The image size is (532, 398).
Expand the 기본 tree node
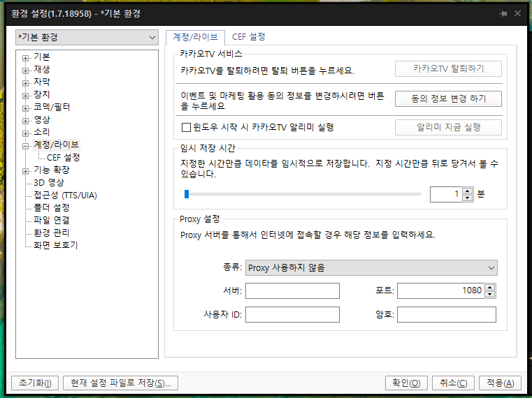25,58
